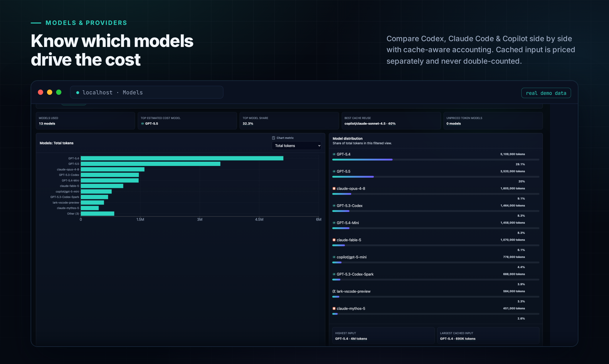The width and height of the screenshot is (609, 364).
Task: Click the 29.1% share label
Action: point(520,164)
